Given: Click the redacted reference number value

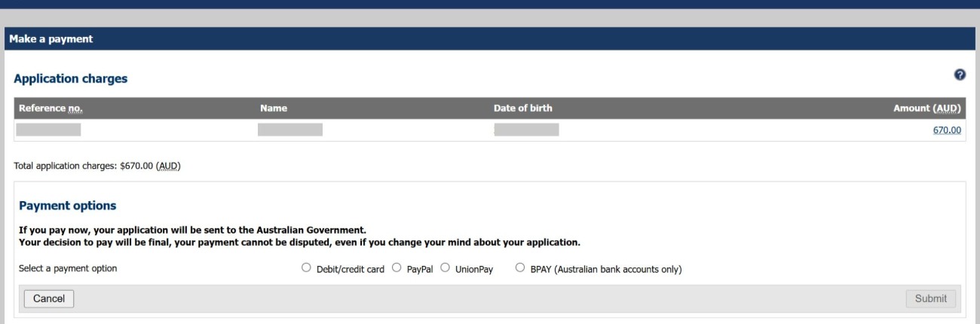Looking at the screenshot, I should [48, 130].
